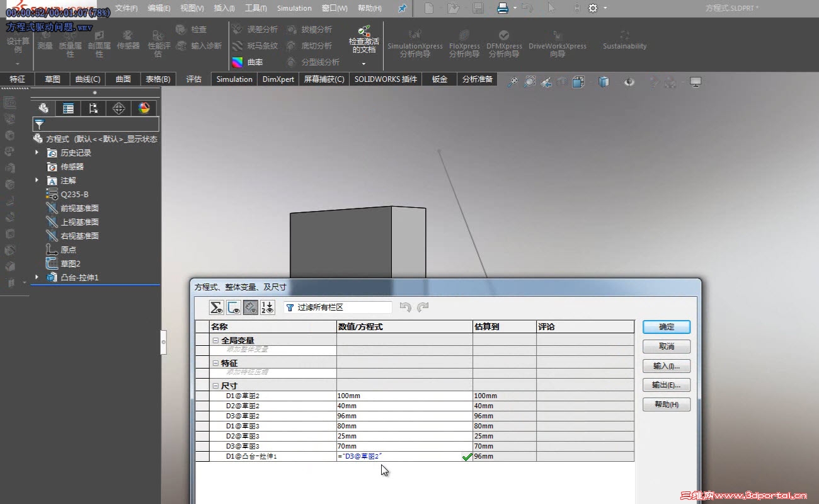Open the ordered view icon in dialog
Image resolution: width=819 pixels, height=504 pixels.
click(x=268, y=307)
